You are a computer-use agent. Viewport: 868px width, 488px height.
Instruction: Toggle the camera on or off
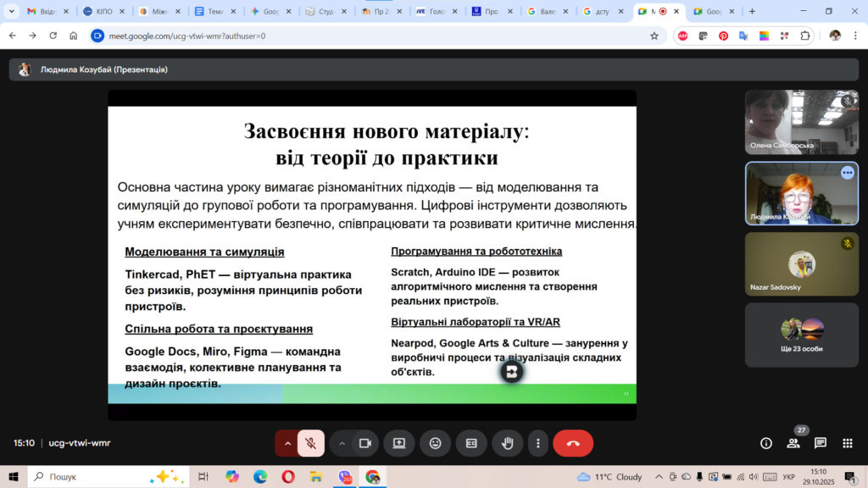pos(365,443)
